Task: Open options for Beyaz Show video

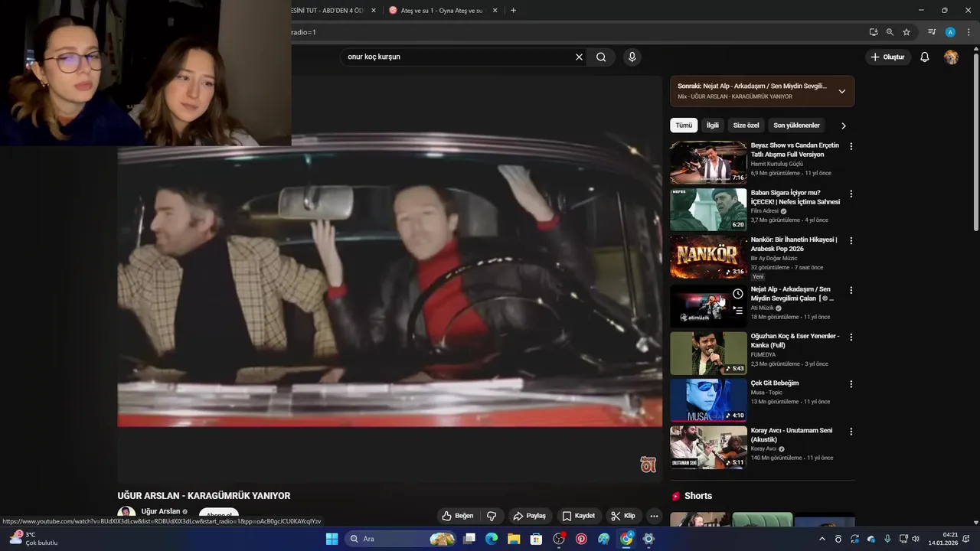Action: tap(851, 146)
